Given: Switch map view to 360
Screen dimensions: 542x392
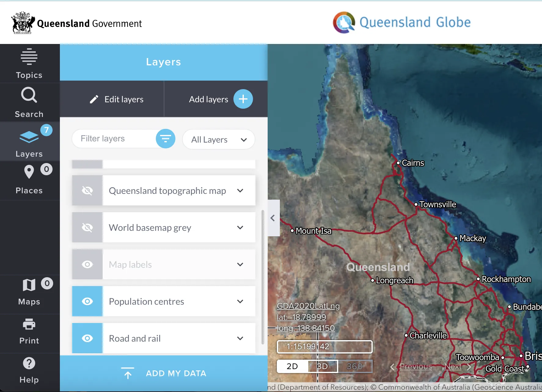Looking at the screenshot, I should (355, 366).
